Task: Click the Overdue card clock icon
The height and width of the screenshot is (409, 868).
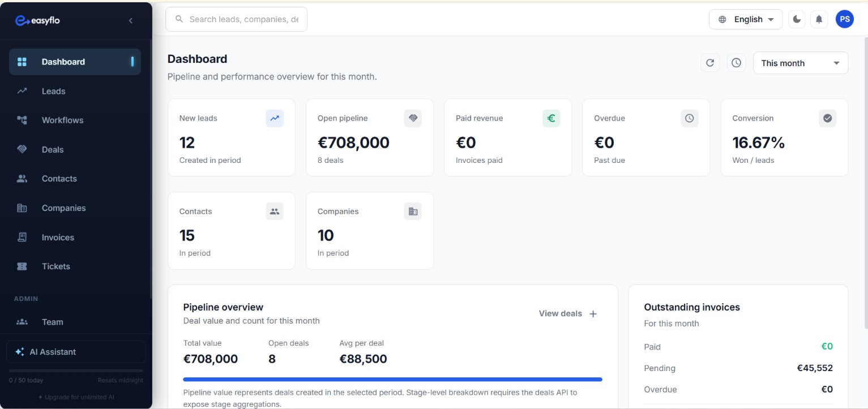Action: point(689,118)
